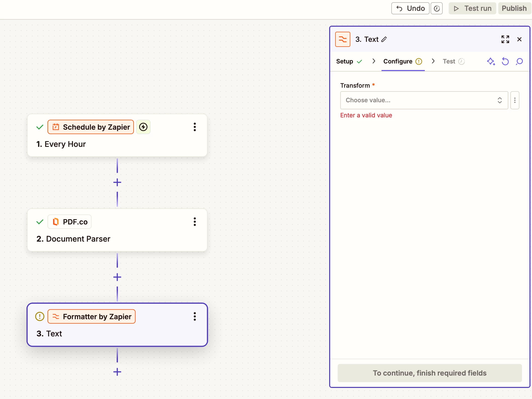Select the Schedule by Zapier step card
This screenshot has height=399, width=532.
tap(117, 135)
